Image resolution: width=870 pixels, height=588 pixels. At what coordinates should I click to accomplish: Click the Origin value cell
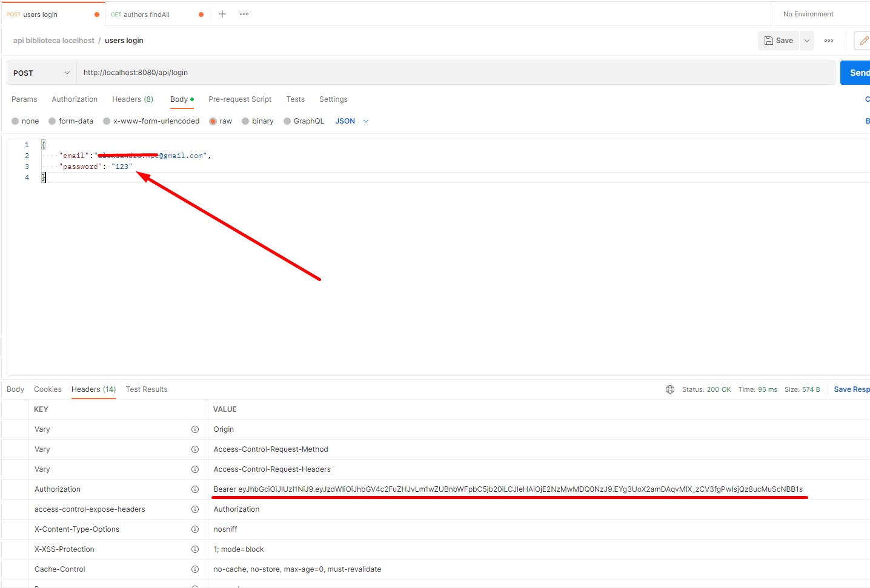(224, 429)
